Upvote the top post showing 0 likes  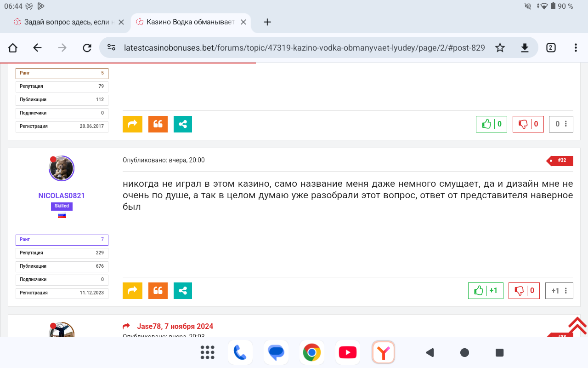point(486,124)
